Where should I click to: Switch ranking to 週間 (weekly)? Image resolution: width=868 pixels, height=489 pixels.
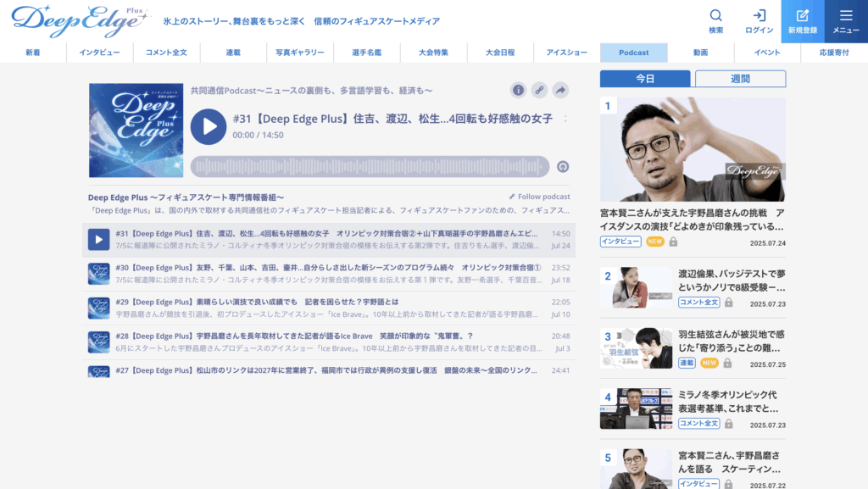click(740, 79)
